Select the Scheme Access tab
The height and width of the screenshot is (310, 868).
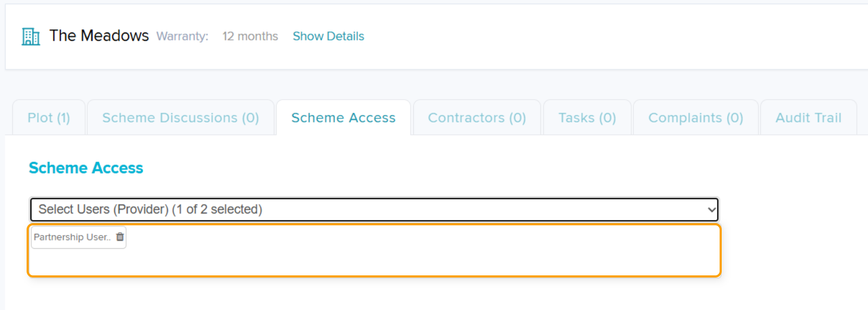(344, 118)
